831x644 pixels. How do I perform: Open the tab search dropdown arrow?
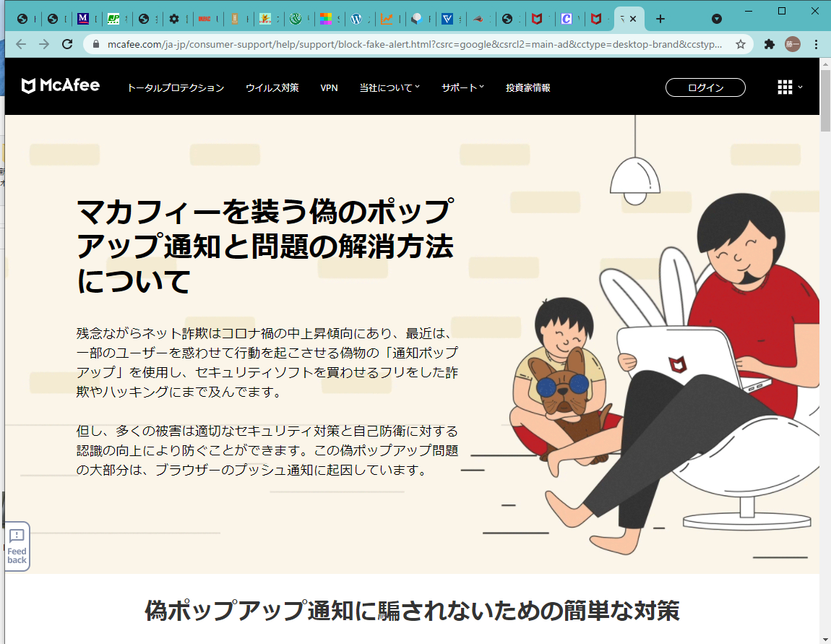click(x=716, y=19)
